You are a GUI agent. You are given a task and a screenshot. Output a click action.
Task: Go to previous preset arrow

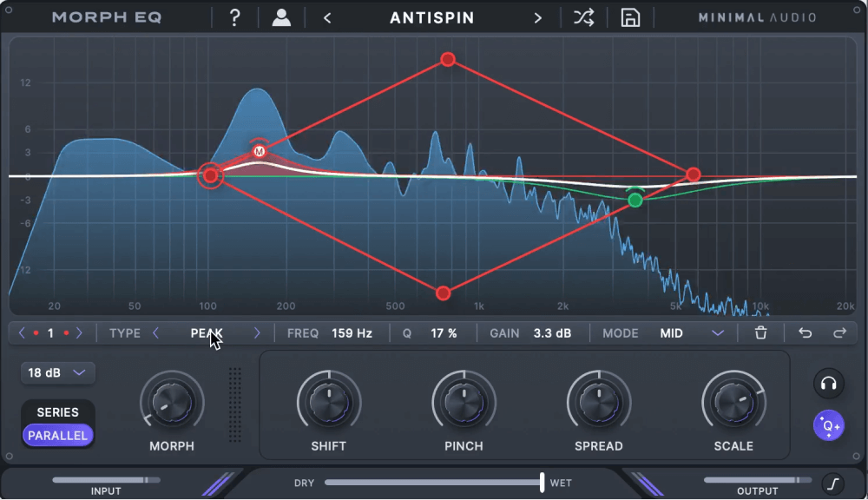click(x=328, y=18)
